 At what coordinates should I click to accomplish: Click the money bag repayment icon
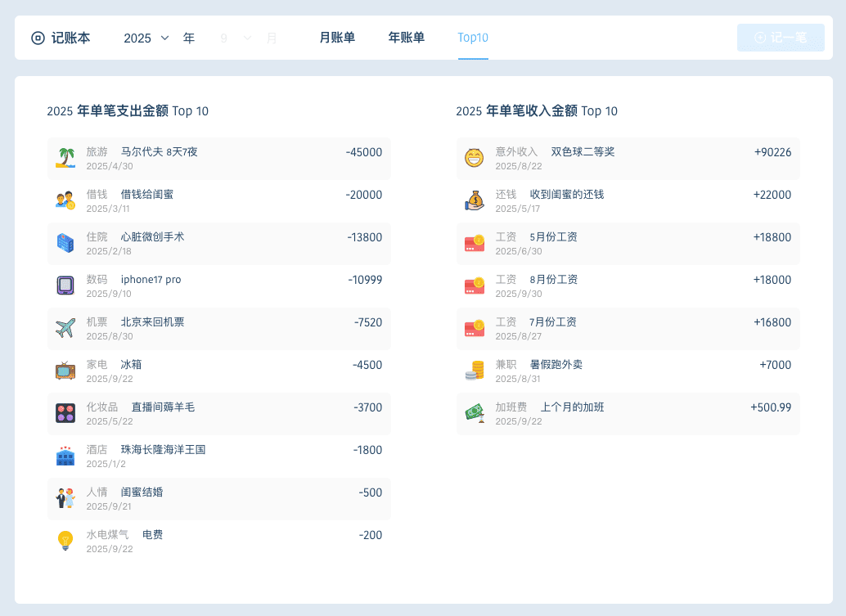(x=475, y=200)
